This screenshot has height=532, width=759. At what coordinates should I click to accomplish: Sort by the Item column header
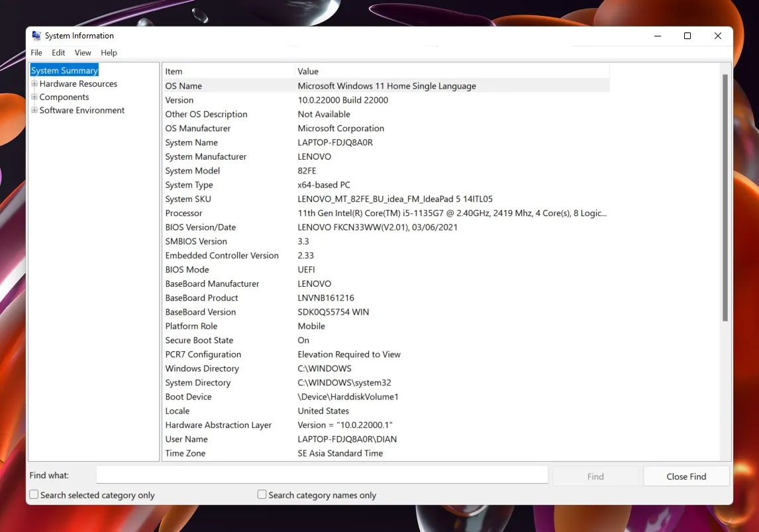[228, 72]
